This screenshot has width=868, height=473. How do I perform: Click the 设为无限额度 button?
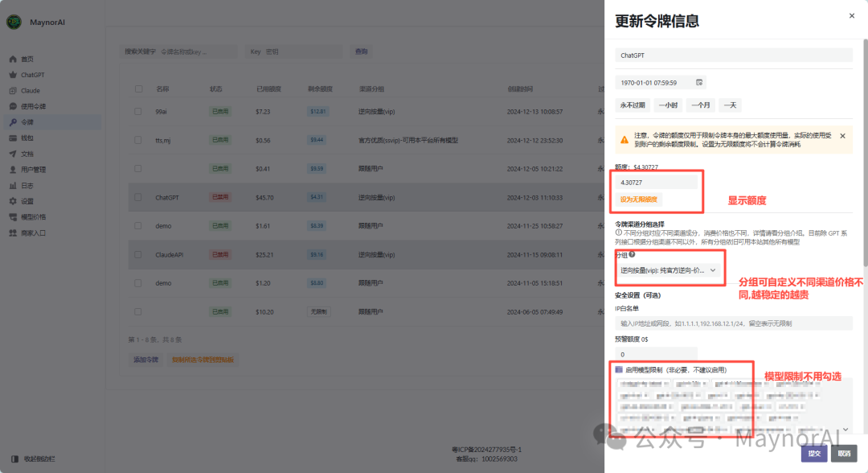pyautogui.click(x=639, y=199)
